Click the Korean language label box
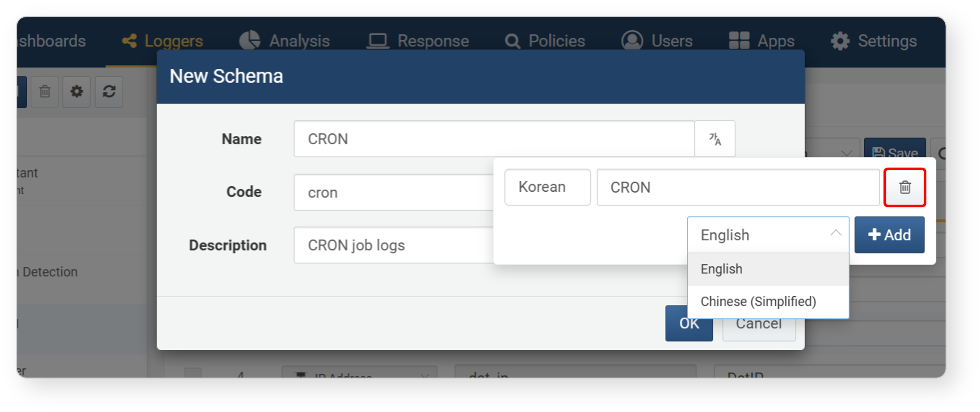 (547, 187)
